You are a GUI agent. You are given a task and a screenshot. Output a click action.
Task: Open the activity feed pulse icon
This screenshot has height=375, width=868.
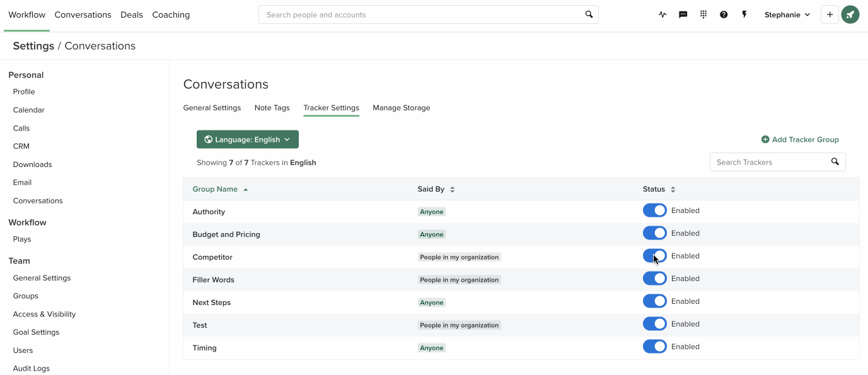(x=662, y=14)
